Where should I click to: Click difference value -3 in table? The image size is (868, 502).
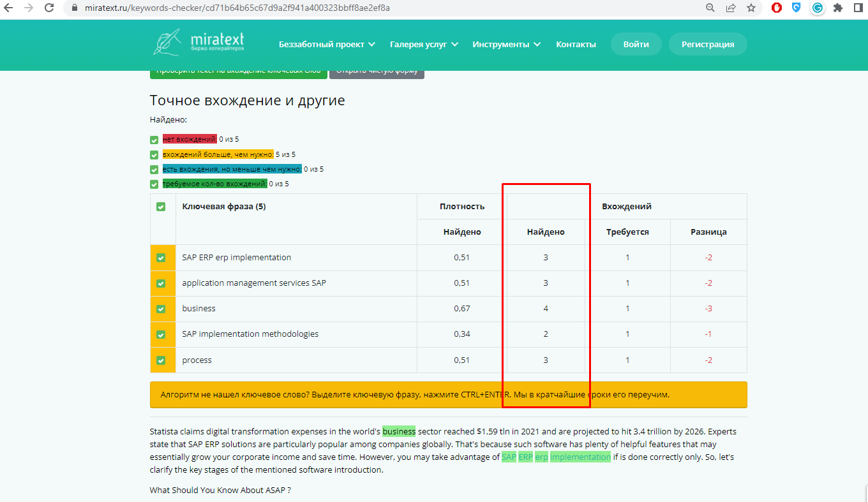[x=708, y=309]
